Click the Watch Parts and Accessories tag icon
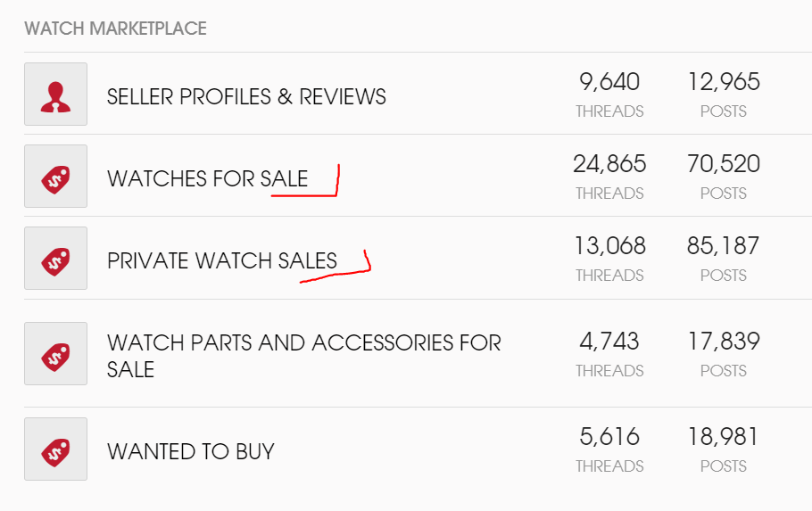 [55, 354]
